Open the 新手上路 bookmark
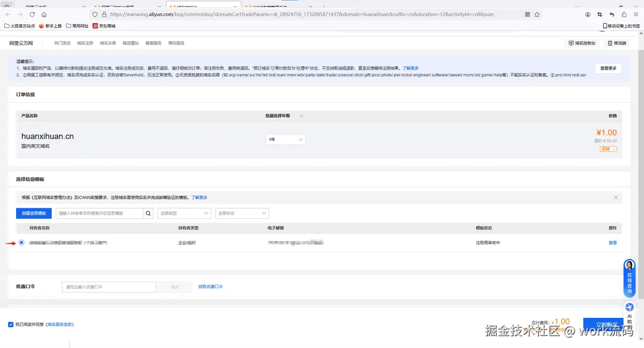 pyautogui.click(x=50, y=26)
